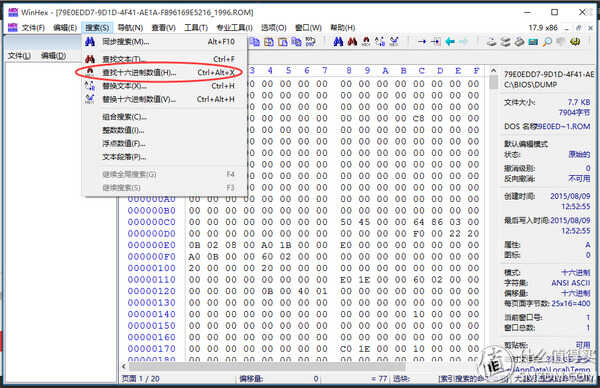Open the 工具(T) menu

tap(196, 28)
